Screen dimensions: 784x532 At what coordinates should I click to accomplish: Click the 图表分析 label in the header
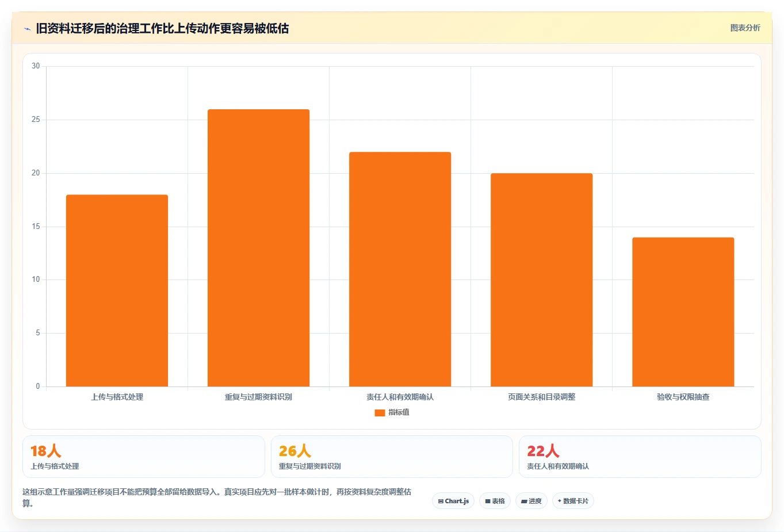tap(745, 28)
